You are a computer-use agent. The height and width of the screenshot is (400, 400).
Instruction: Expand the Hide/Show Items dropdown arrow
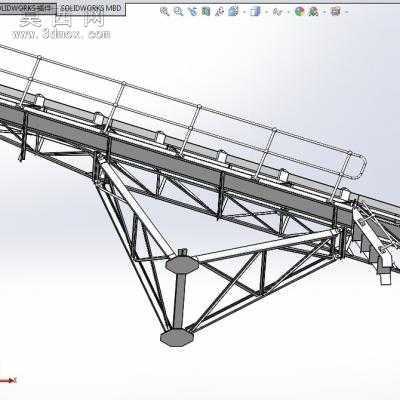289,12
